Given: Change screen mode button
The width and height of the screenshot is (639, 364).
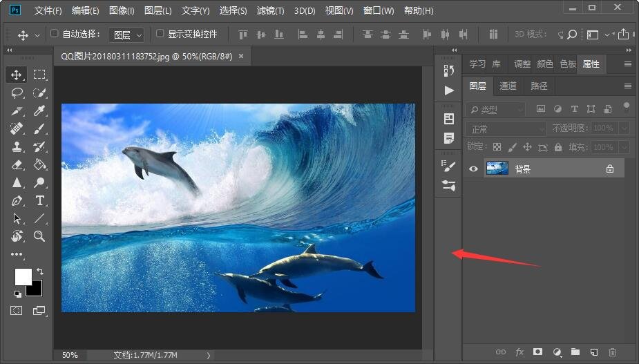Looking at the screenshot, I should [39, 311].
